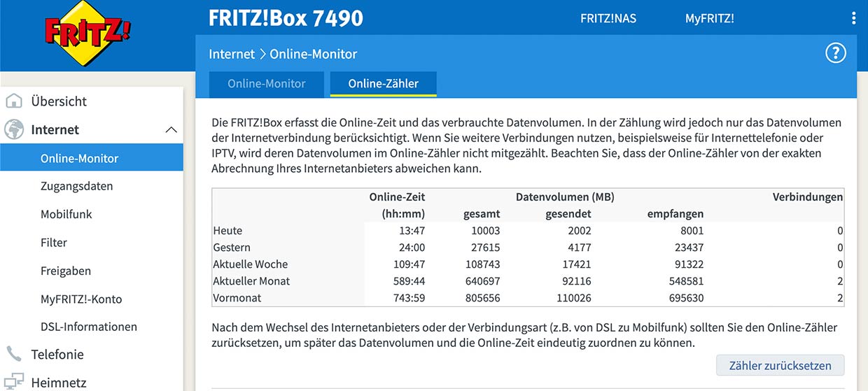The height and width of the screenshot is (391, 868).
Task: Click the Gestern row label
Action: [x=232, y=248]
